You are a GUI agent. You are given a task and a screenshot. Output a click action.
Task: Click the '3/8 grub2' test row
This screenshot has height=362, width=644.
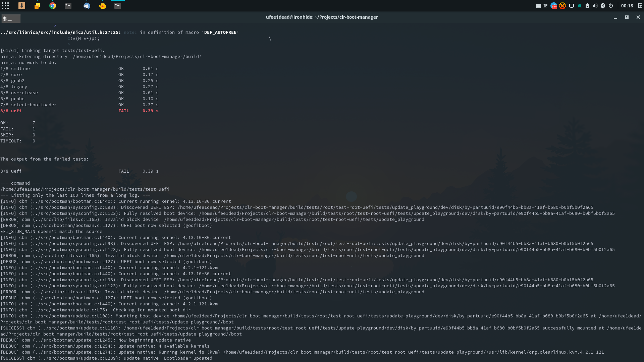[x=79, y=81]
